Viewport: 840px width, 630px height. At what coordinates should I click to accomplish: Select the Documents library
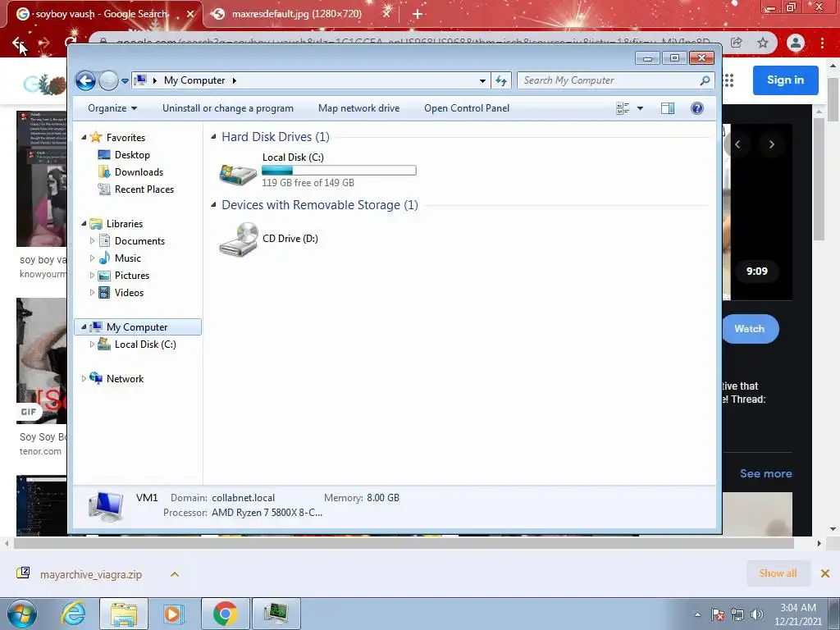pos(139,241)
